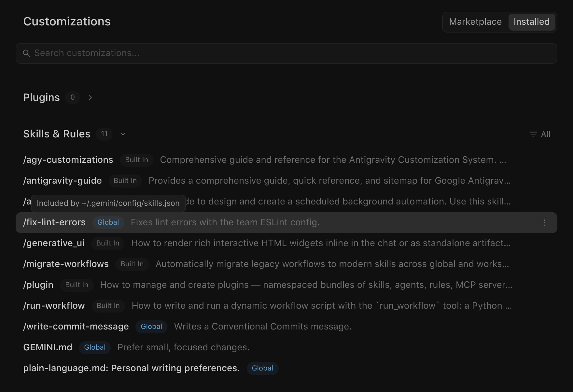The image size is (573, 392).
Task: Click the 'Fixes lint errors with the team ESLint config' description
Action: [x=225, y=222]
